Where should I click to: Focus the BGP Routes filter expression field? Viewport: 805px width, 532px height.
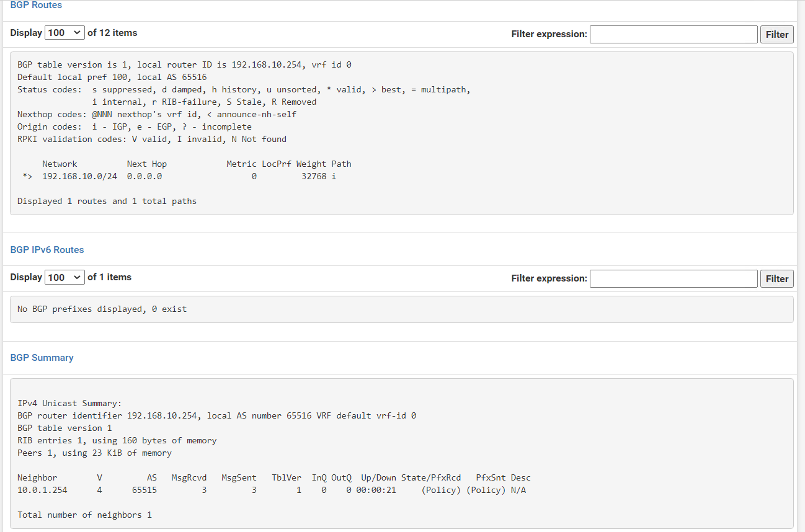674,34
